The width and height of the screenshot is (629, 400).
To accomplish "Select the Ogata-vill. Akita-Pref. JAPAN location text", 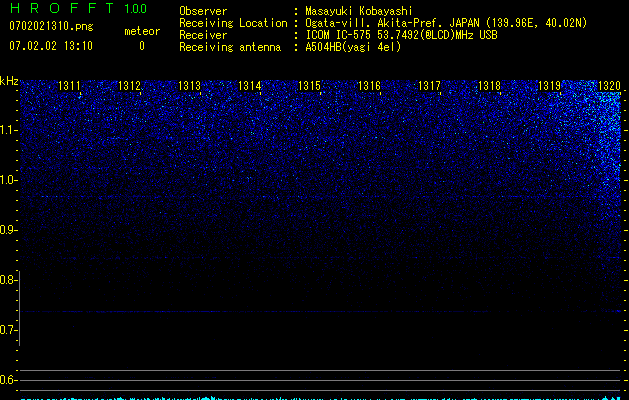I will point(446,23).
